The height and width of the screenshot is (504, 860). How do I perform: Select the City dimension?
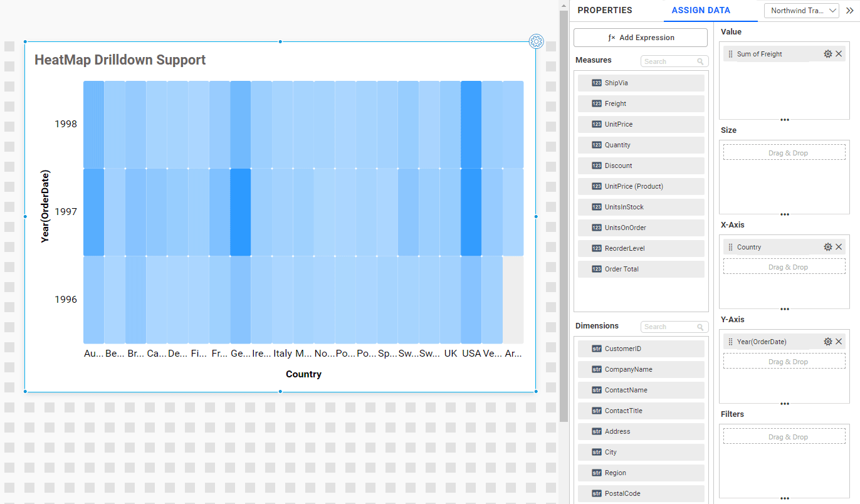click(641, 452)
